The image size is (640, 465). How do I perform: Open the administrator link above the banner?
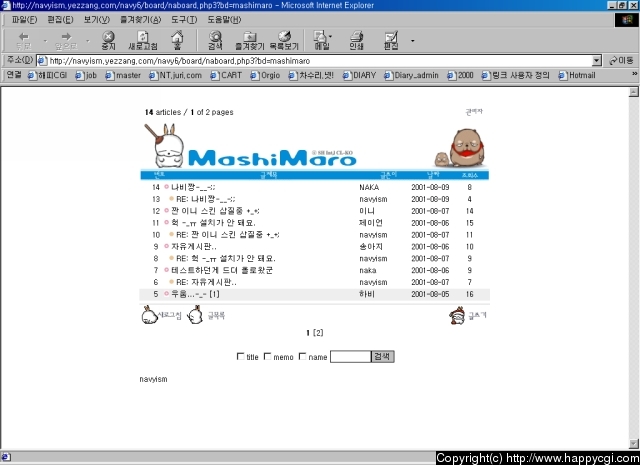474,111
